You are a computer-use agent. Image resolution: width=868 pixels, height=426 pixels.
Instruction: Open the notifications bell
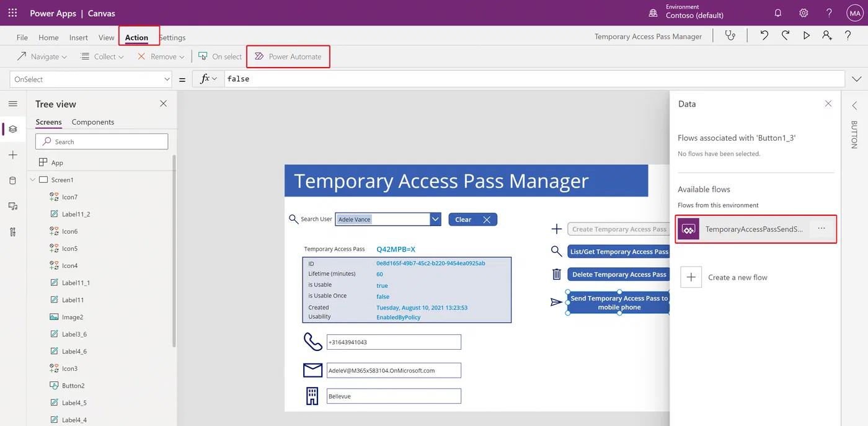[778, 13]
